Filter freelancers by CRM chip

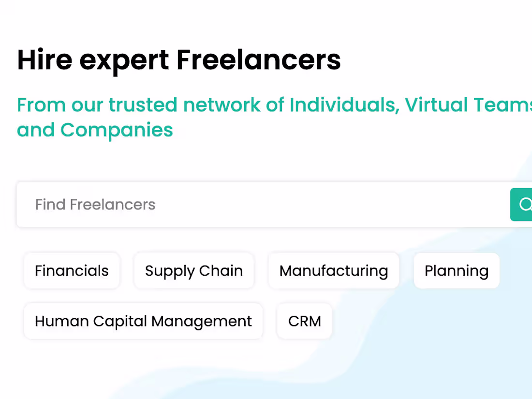[x=304, y=321]
